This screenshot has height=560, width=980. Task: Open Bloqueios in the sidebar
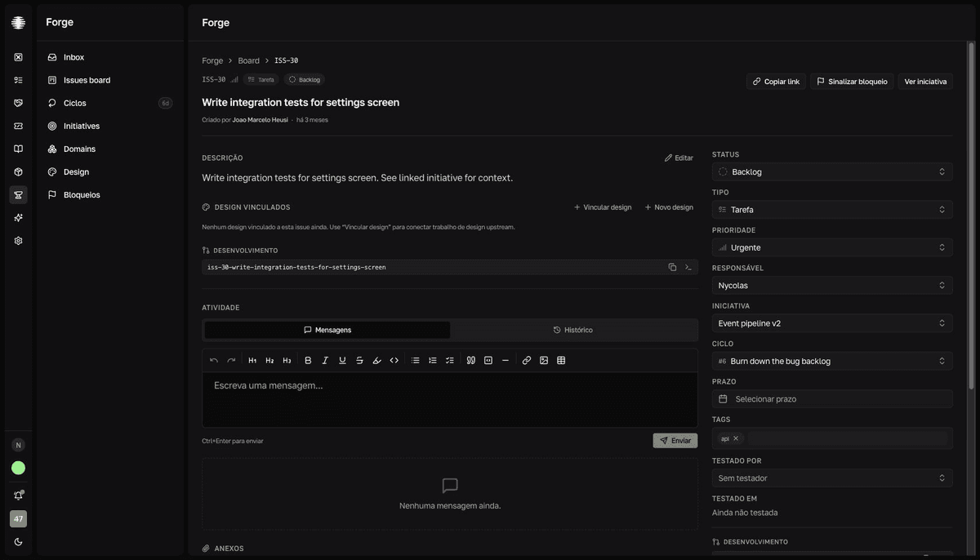tap(110, 194)
